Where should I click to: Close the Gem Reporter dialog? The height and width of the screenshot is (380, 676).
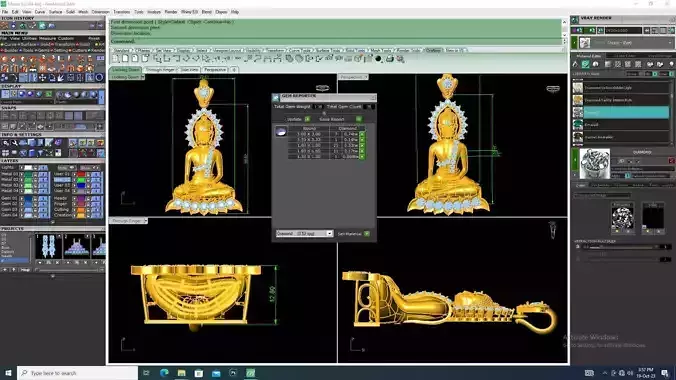[x=373, y=97]
